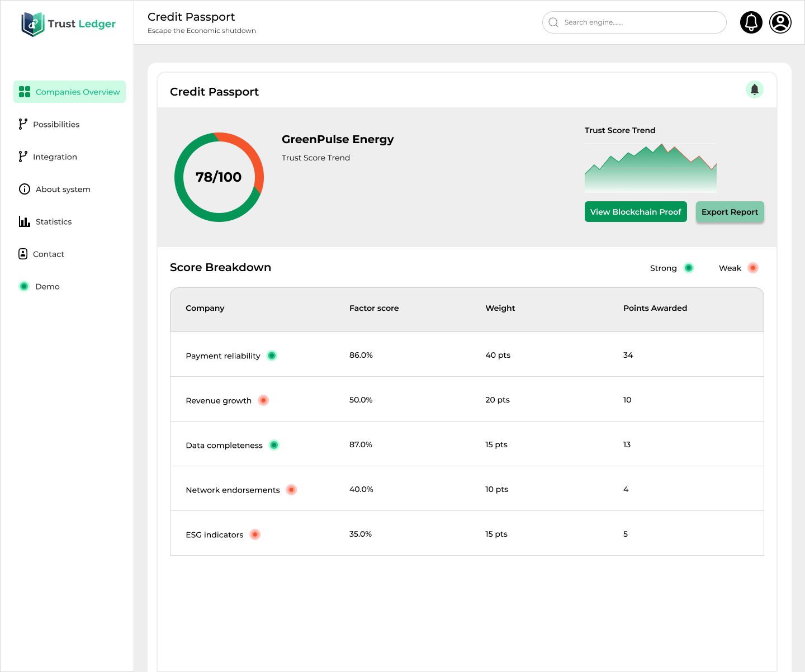Screen dimensions: 805x672
Task: Open the Demo sidebar entry
Action: (47, 286)
